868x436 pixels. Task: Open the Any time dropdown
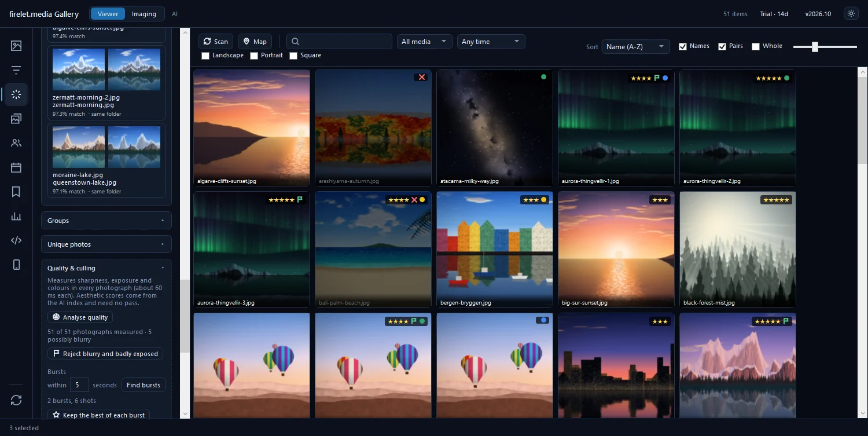pos(491,42)
